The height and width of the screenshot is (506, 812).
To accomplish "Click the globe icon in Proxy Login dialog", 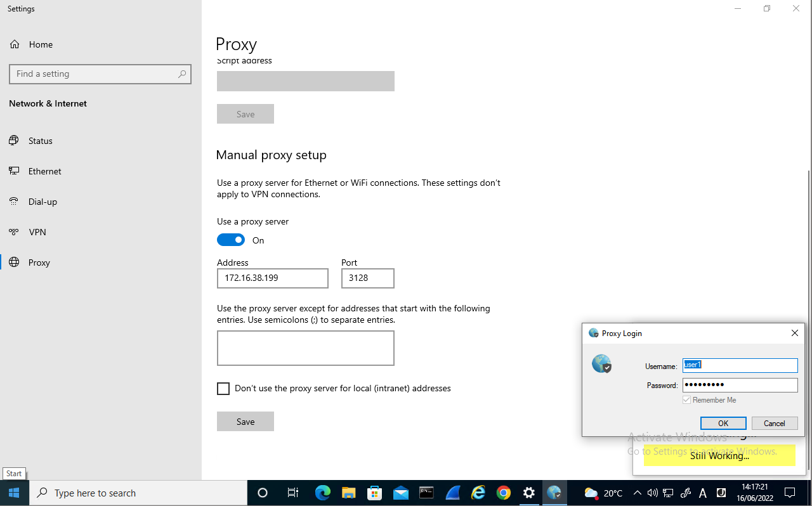I will (601, 363).
